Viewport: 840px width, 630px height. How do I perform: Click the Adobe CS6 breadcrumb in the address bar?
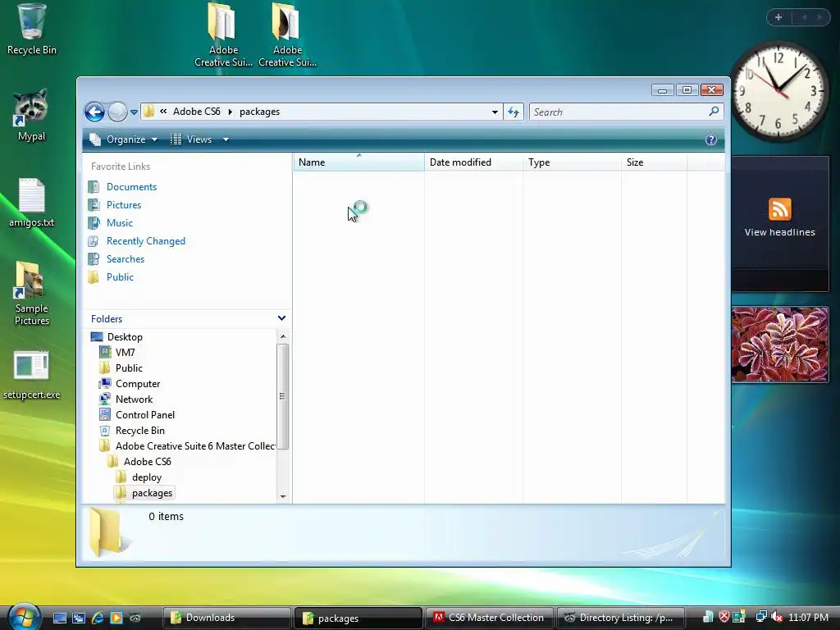[x=197, y=112]
